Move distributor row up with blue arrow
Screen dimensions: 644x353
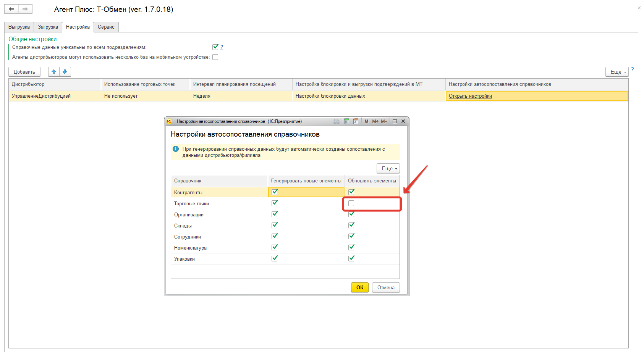[54, 72]
